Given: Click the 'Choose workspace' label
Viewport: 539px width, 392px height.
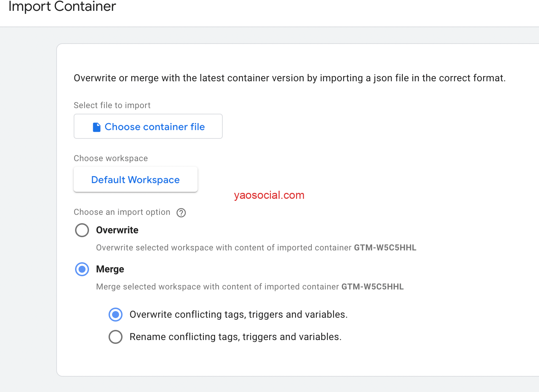Looking at the screenshot, I should (111, 158).
